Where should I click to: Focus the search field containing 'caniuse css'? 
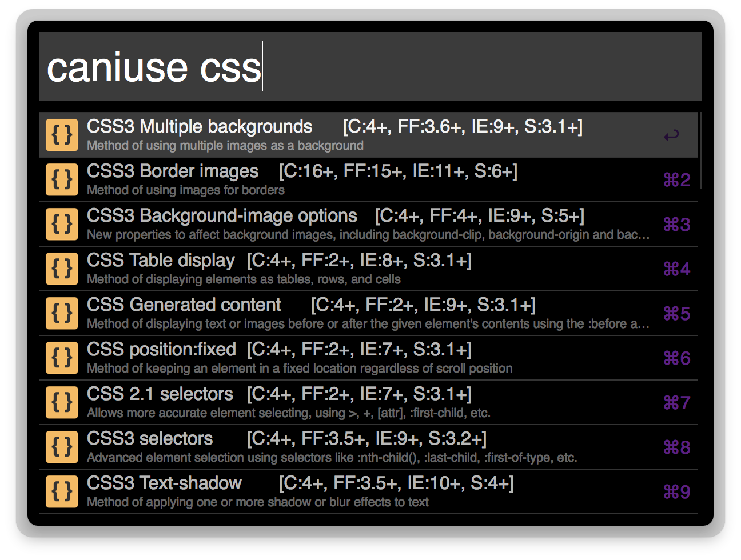point(370,66)
